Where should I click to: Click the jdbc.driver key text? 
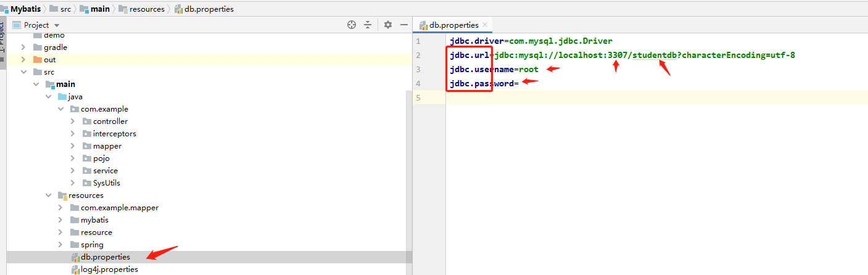pos(477,41)
